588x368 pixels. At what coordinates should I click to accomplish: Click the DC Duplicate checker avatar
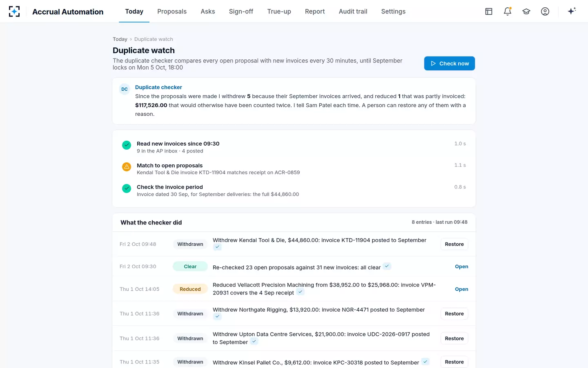[x=125, y=89]
